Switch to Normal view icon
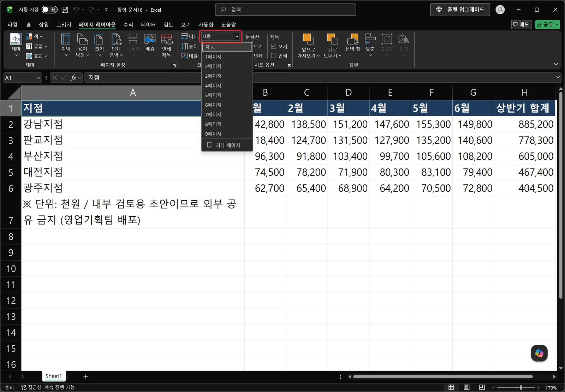This screenshot has height=392, width=565. [451, 387]
